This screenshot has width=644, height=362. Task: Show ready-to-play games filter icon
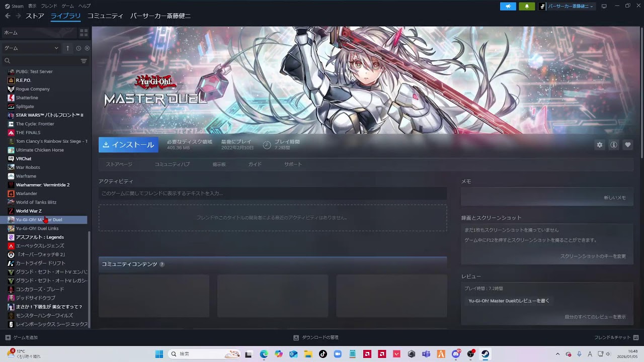click(x=87, y=48)
